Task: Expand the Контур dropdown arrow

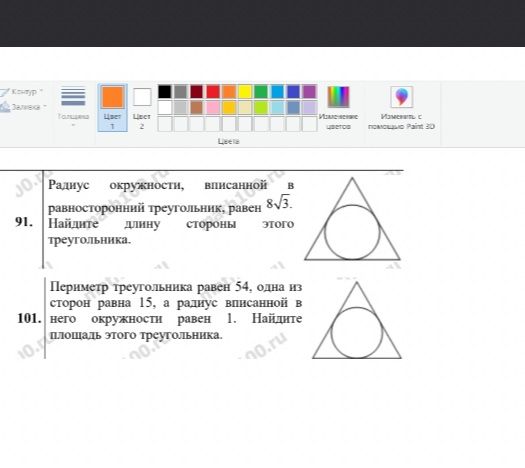Action: click(42, 91)
